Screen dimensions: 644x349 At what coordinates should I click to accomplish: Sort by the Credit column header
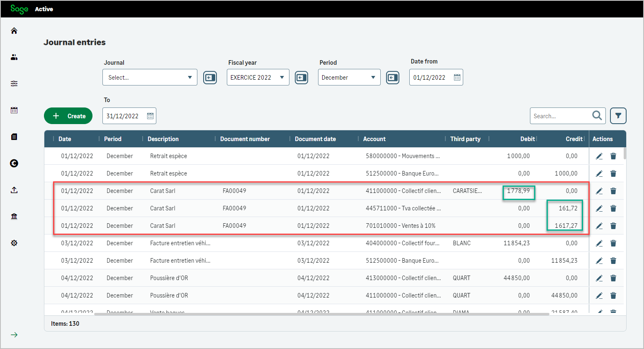click(574, 139)
